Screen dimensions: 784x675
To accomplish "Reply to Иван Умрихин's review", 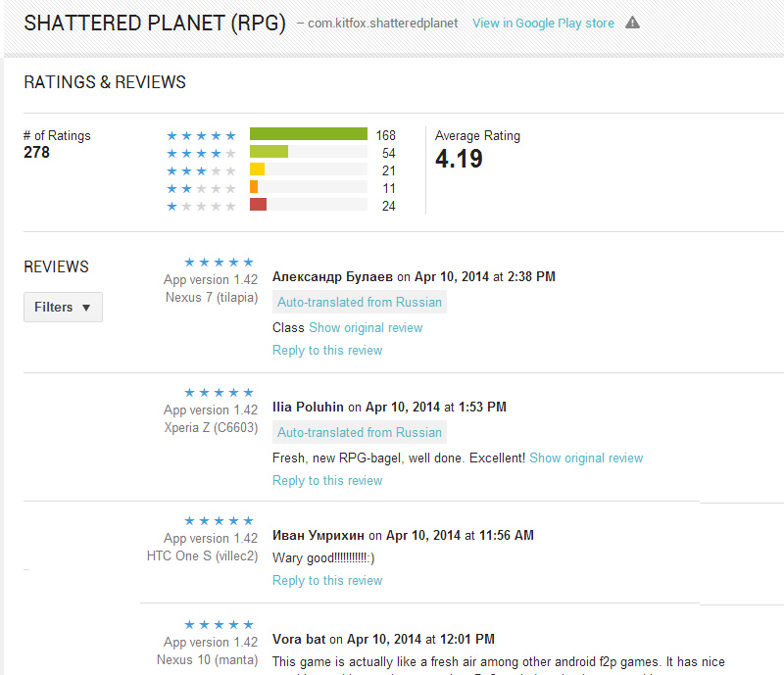I will [x=327, y=580].
